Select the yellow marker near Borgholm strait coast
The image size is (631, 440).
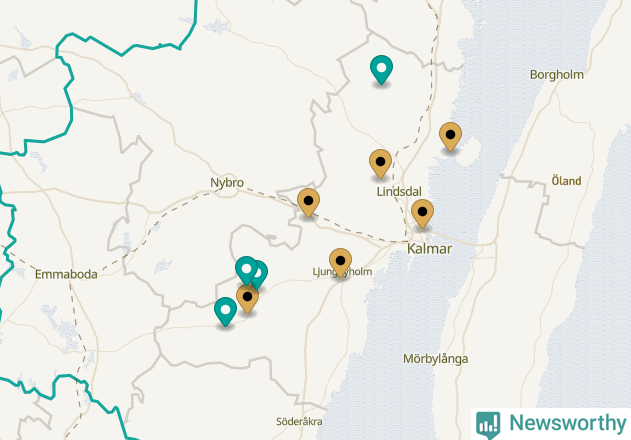(x=450, y=137)
